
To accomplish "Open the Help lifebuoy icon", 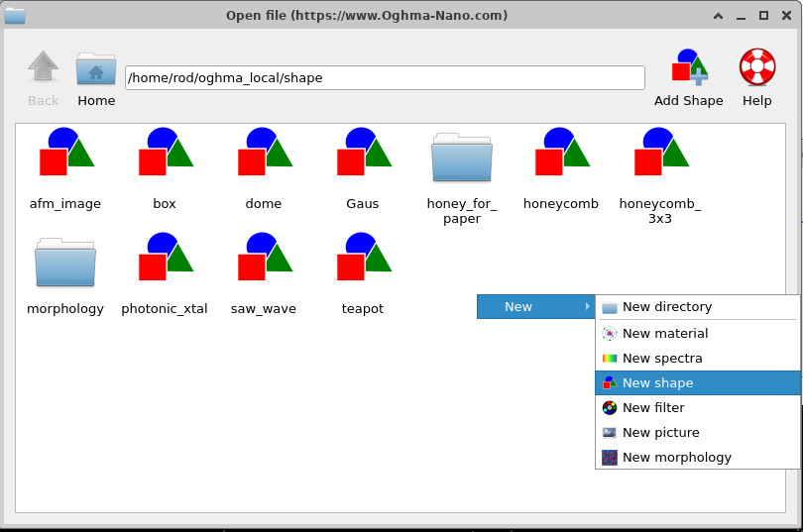I will (757, 66).
